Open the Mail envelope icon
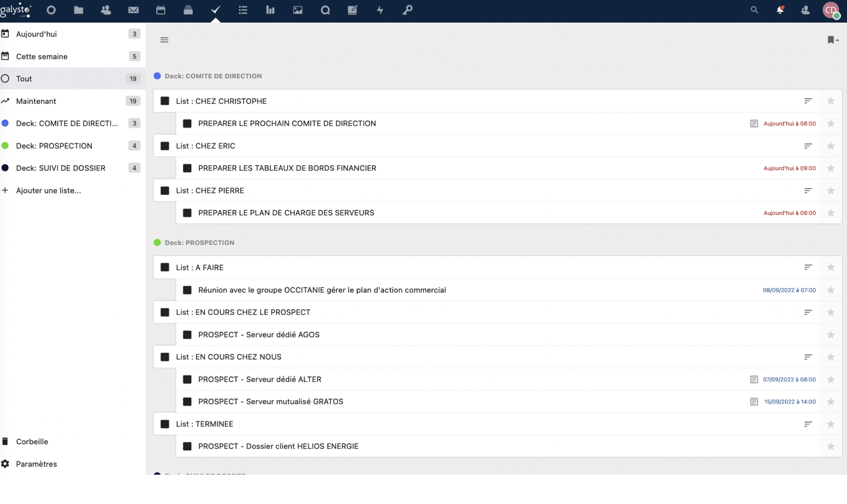Viewport: 847px width, 504px height. coord(133,10)
